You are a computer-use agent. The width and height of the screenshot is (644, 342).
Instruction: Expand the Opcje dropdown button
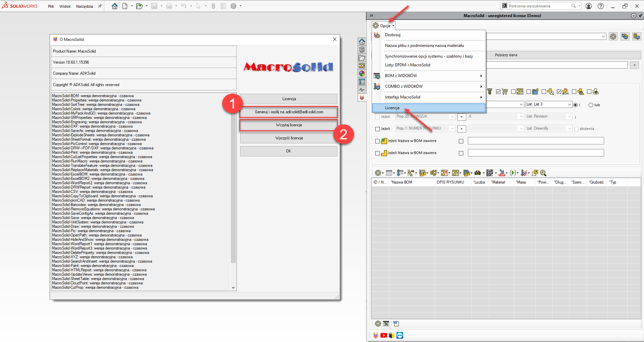coord(383,25)
